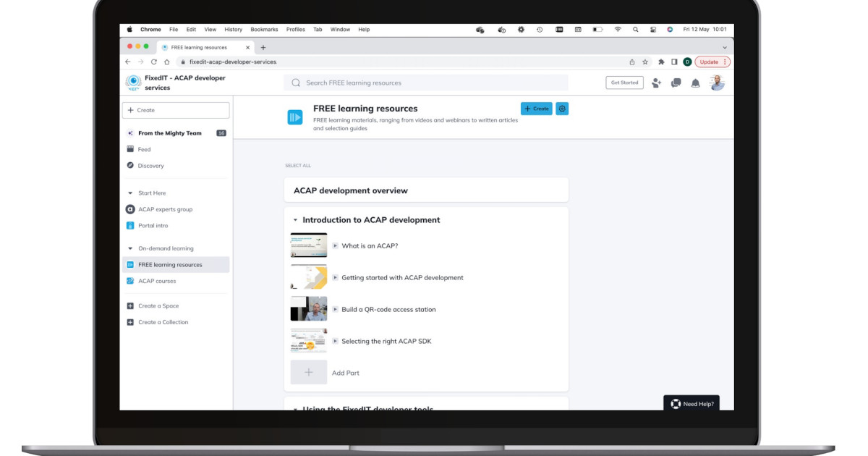Focus the Search FREE learning resources field
This screenshot has height=456, width=868.
coord(426,83)
